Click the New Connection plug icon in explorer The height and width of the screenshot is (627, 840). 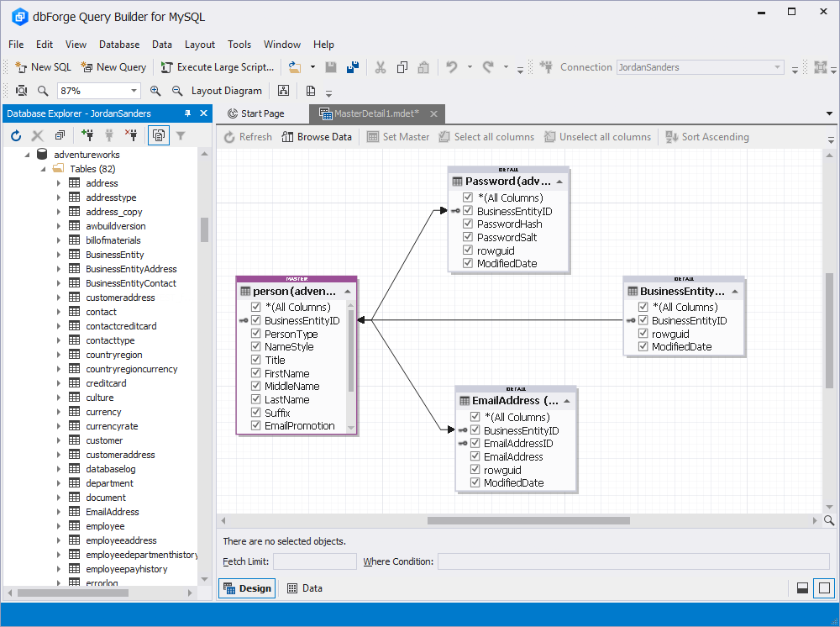coord(87,135)
